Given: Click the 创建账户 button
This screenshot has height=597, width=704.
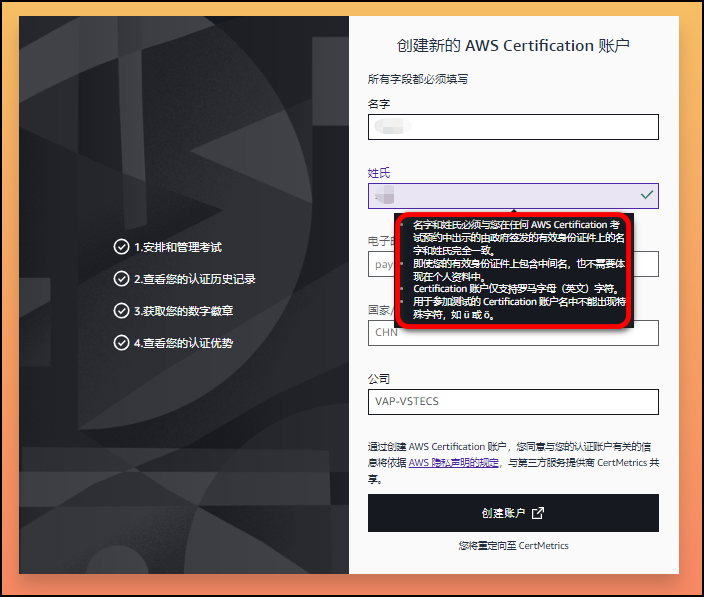Looking at the screenshot, I should click(x=513, y=513).
